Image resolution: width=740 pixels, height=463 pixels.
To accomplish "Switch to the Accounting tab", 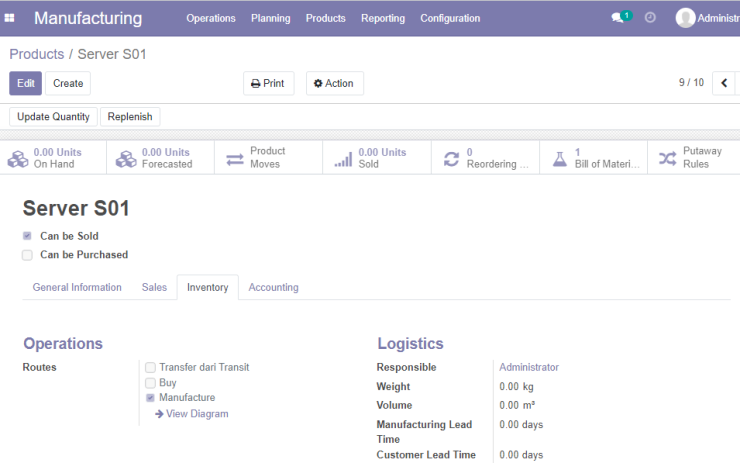I will click(273, 287).
